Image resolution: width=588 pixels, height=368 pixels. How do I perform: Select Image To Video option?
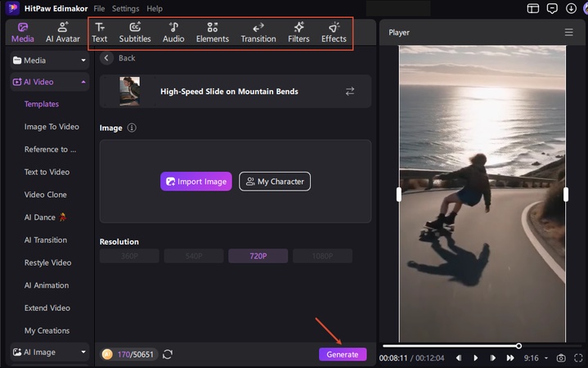tap(52, 127)
